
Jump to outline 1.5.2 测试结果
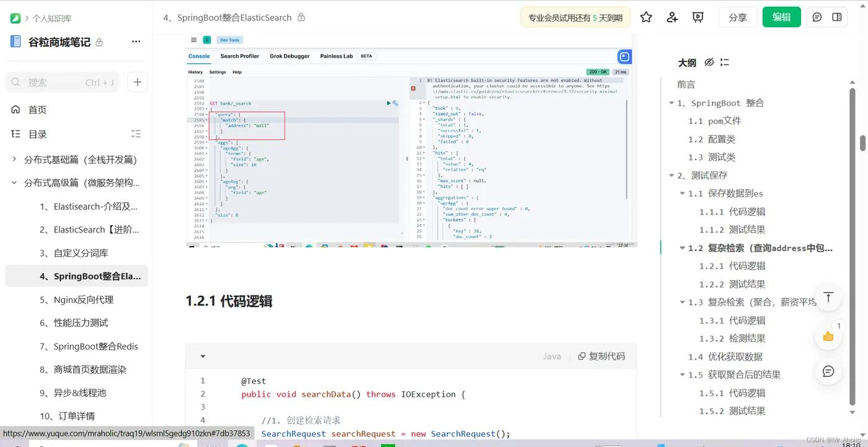click(x=732, y=411)
